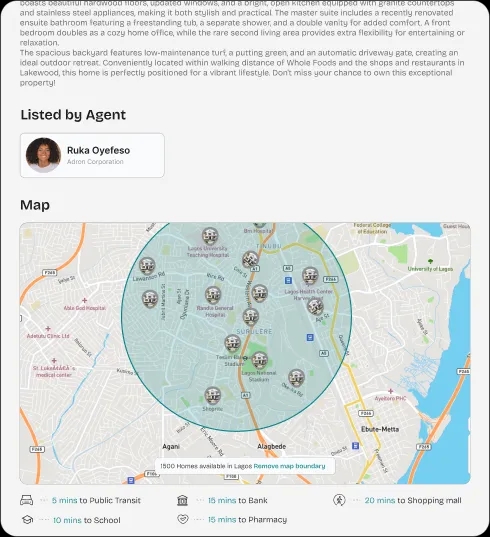Select house pin above Shoprite label

(x=213, y=396)
